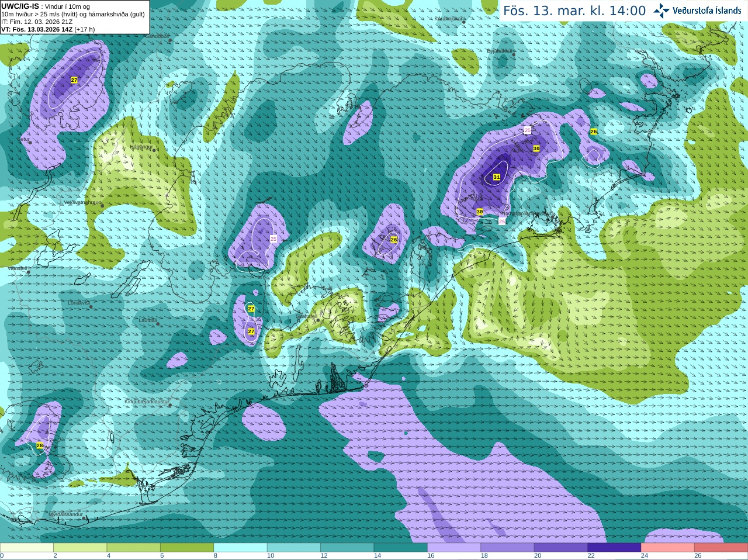The width and height of the screenshot is (748, 560).
Task: Click the '10m hviður > 25 m/s' description line
Action: (73, 14)
